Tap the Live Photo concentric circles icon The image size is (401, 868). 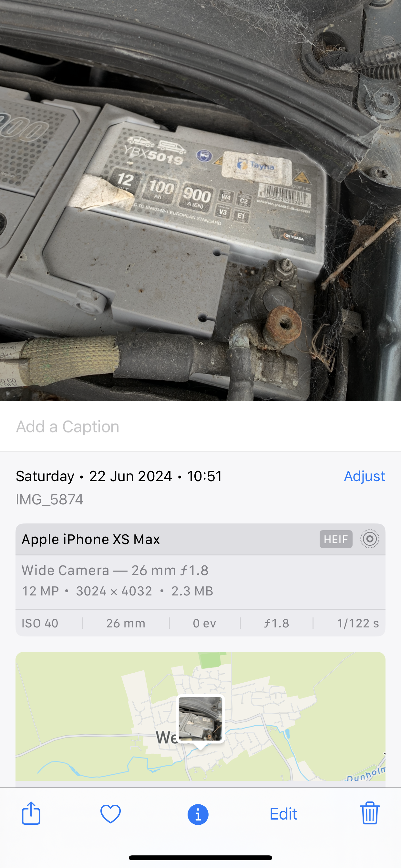tap(370, 539)
